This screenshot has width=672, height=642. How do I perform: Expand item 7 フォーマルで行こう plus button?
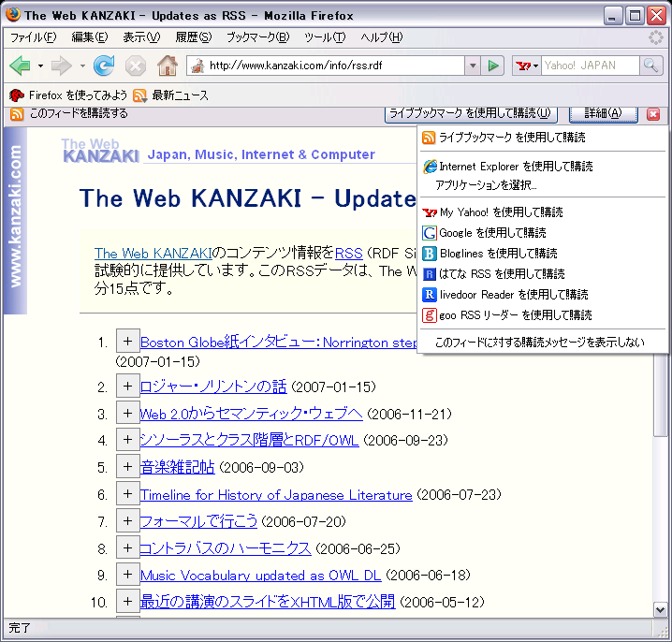127,520
